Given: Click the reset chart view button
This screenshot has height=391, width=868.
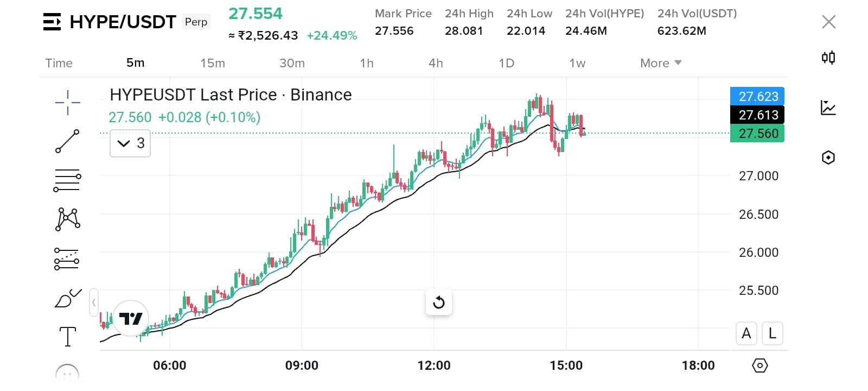Looking at the screenshot, I should click(439, 302).
